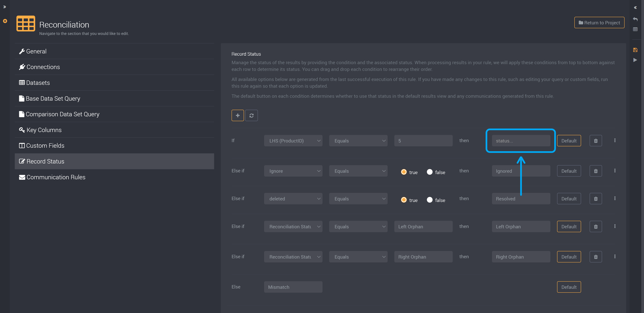Viewport: 644px width, 313px height.
Task: Open Reconciliation Status dropdown for Right Orphan
Action: click(293, 257)
